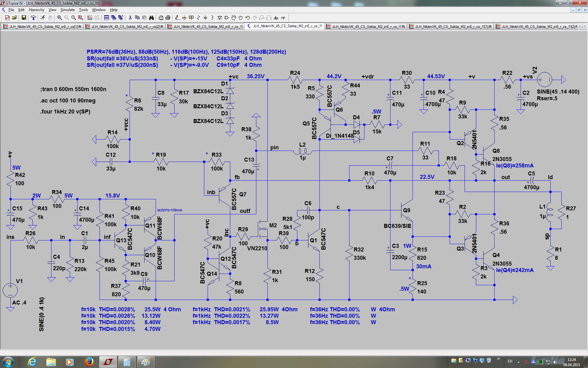Zoom out with the magnifier minus icon
This screenshot has width=588, height=368.
(x=73, y=18)
